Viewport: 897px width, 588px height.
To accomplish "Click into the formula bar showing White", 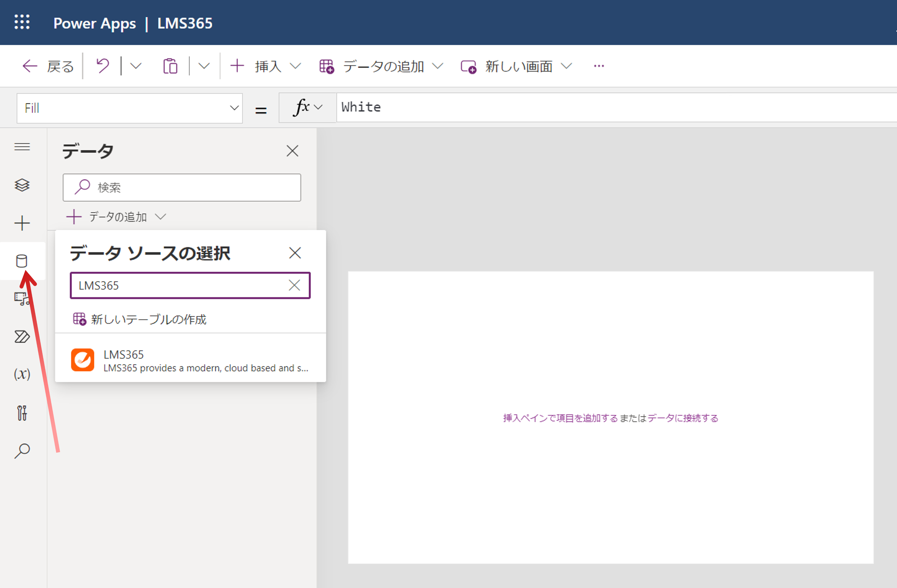I will click(x=616, y=107).
